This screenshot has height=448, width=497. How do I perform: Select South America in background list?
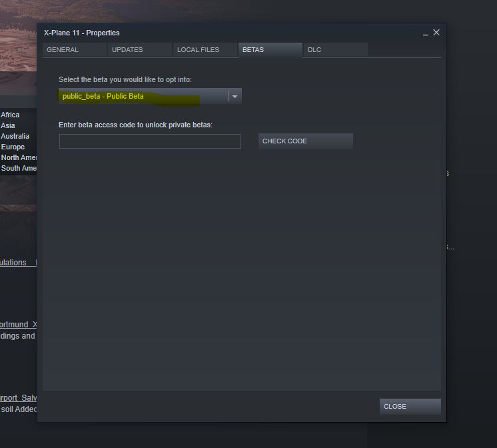[x=19, y=168]
